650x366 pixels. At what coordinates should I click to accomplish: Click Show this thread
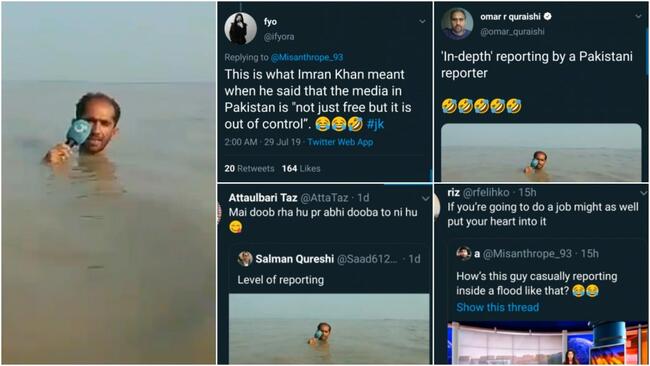497,308
